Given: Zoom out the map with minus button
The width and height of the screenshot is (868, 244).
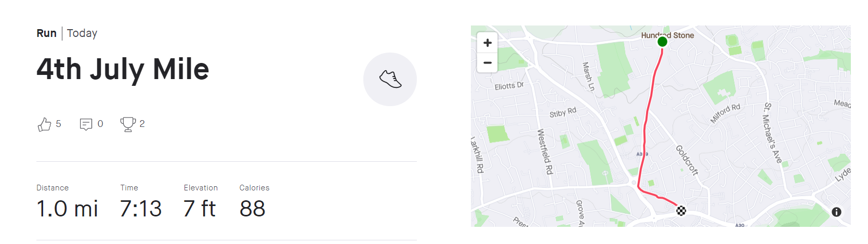Looking at the screenshot, I should (487, 62).
